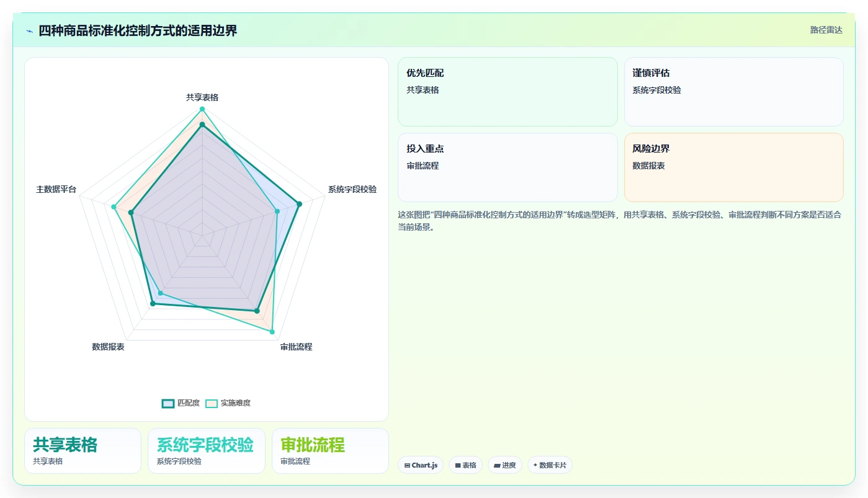Select the Chart.js tag chip
The width and height of the screenshot is (868, 498).
(421, 465)
